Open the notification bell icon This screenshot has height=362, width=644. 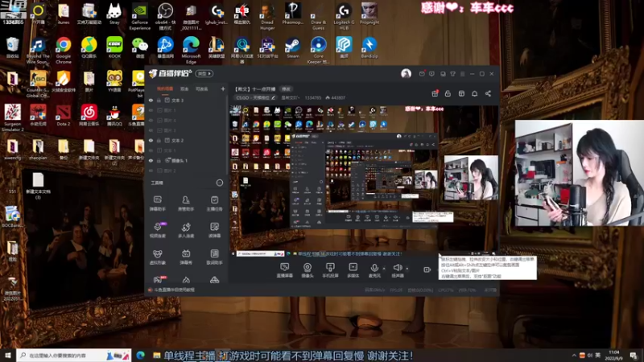[474, 93]
